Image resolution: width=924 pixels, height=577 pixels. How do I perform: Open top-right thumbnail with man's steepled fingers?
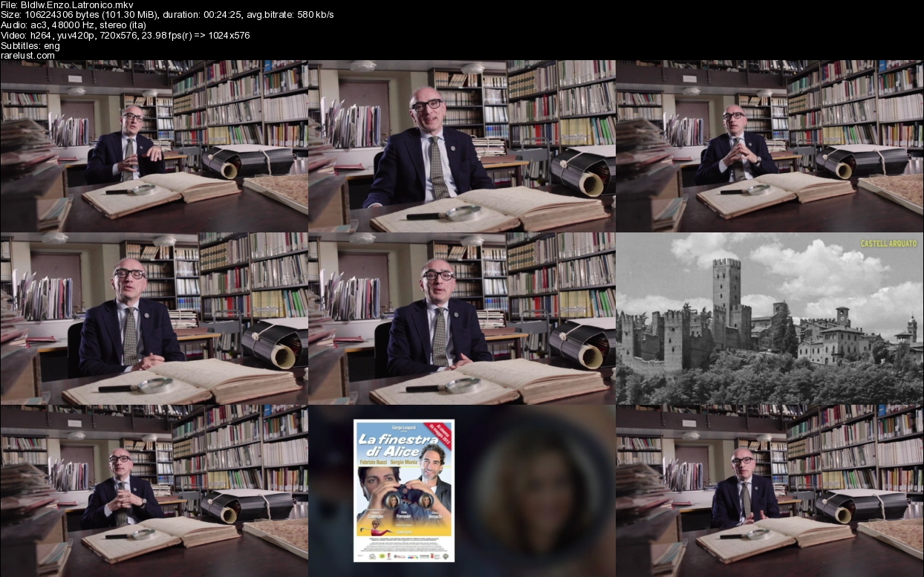point(770,146)
